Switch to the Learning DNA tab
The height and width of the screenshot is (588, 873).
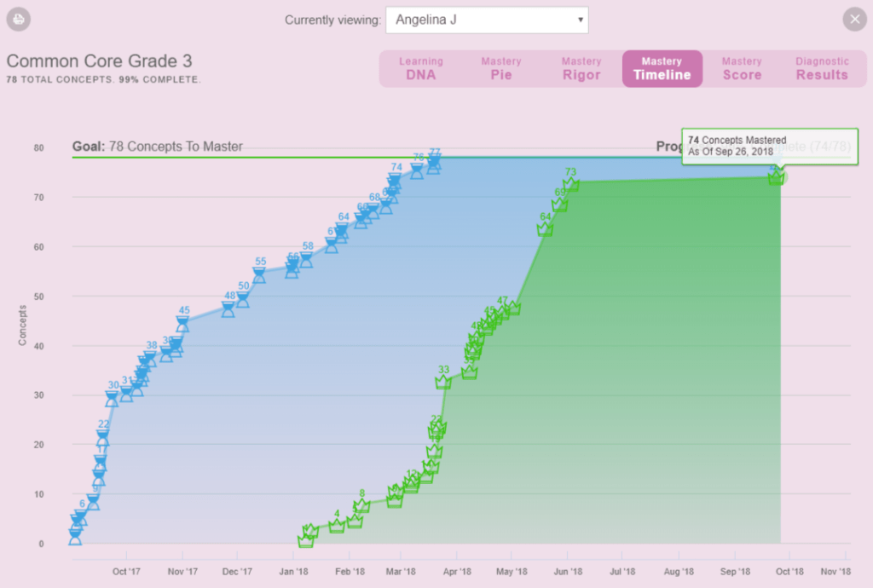pos(421,68)
